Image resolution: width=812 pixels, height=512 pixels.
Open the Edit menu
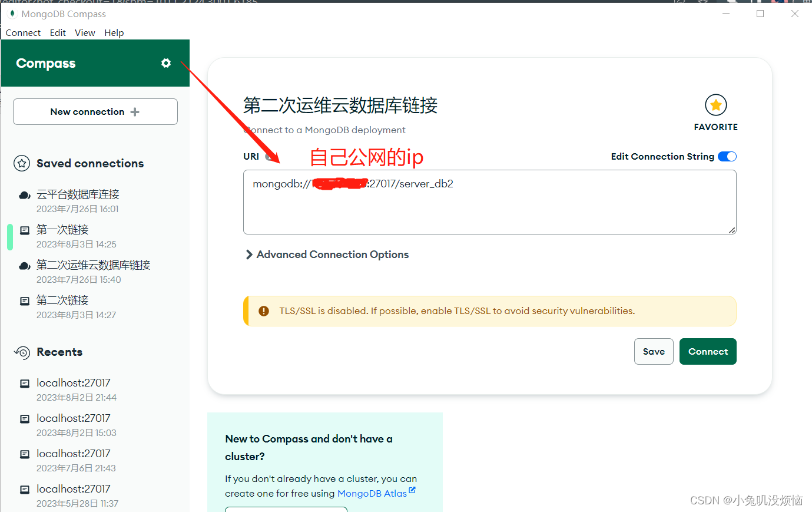click(58, 33)
